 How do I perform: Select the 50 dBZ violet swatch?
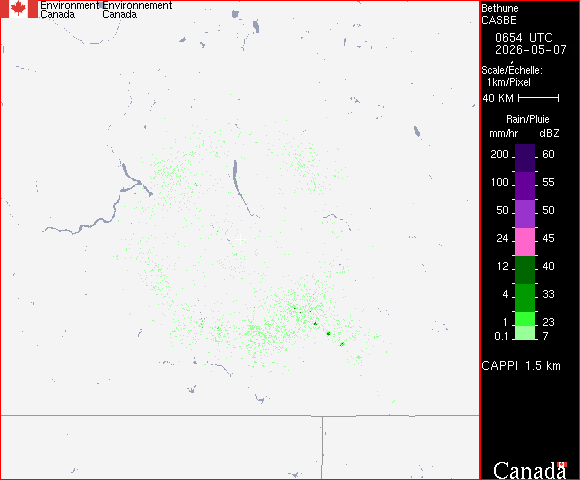point(525,214)
